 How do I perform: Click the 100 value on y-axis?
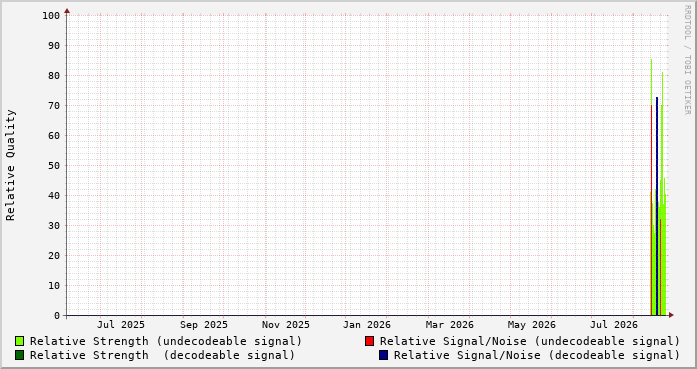click(51, 16)
